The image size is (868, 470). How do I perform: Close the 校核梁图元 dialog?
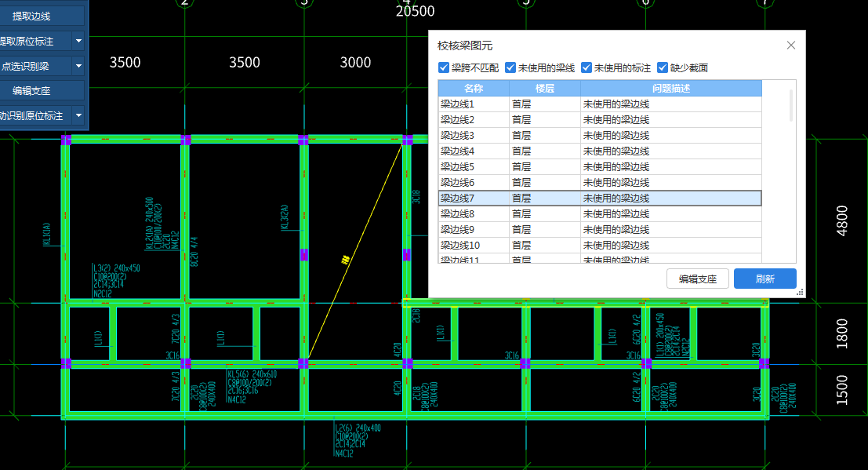[791, 46]
